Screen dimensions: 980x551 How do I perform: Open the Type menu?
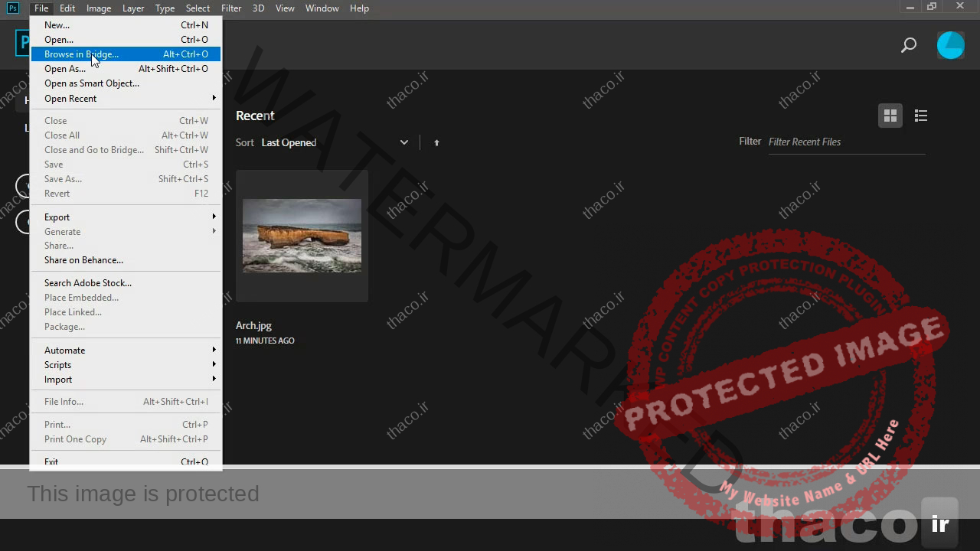coord(165,8)
